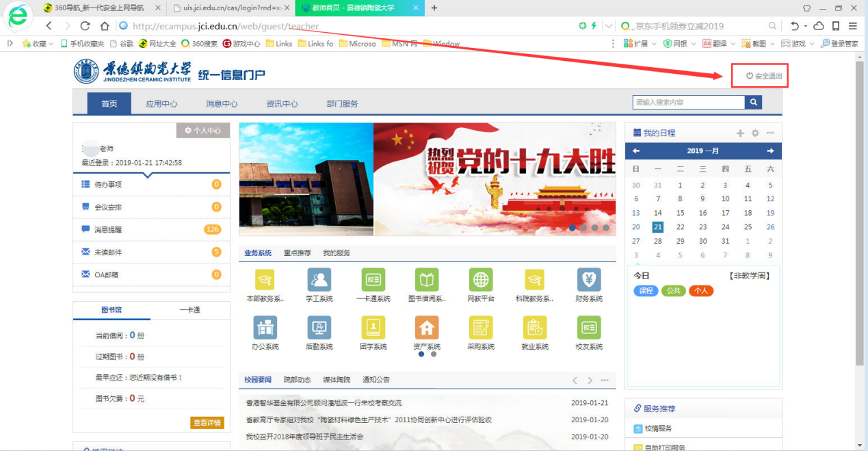Image resolution: width=868 pixels, height=451 pixels.
Task: Open the 资产系统 house icon
Action: click(427, 327)
